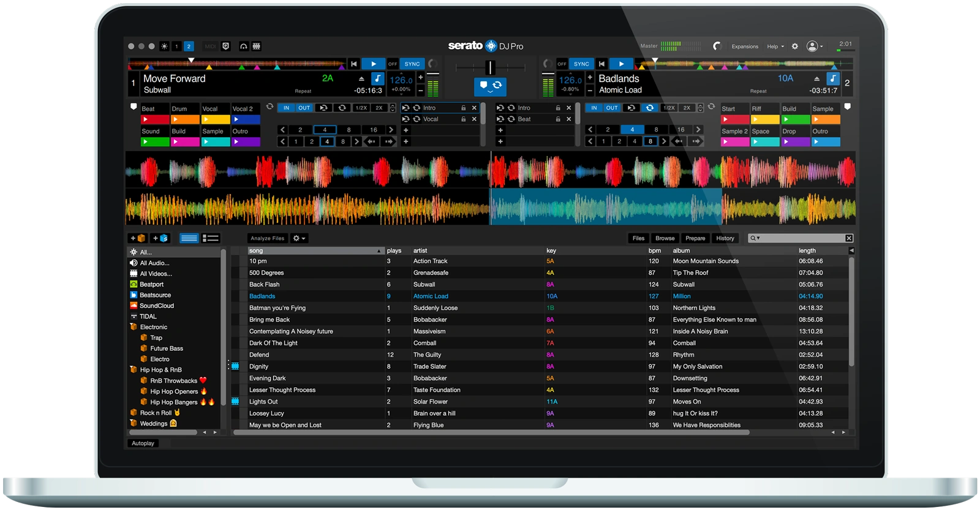Toggle Repeat on the Badlands deck
Screen dimensions: 980x510
[x=758, y=91]
